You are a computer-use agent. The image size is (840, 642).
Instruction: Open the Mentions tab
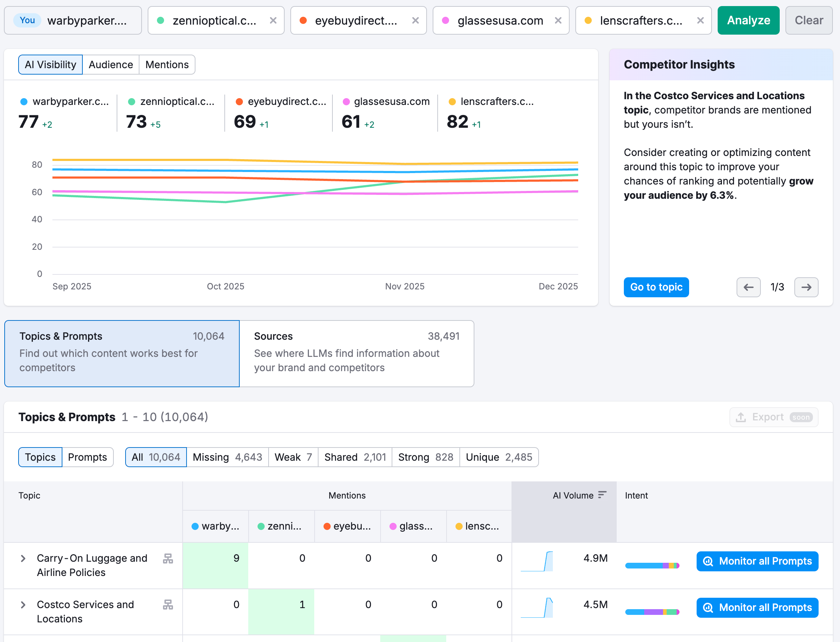pyautogui.click(x=167, y=64)
